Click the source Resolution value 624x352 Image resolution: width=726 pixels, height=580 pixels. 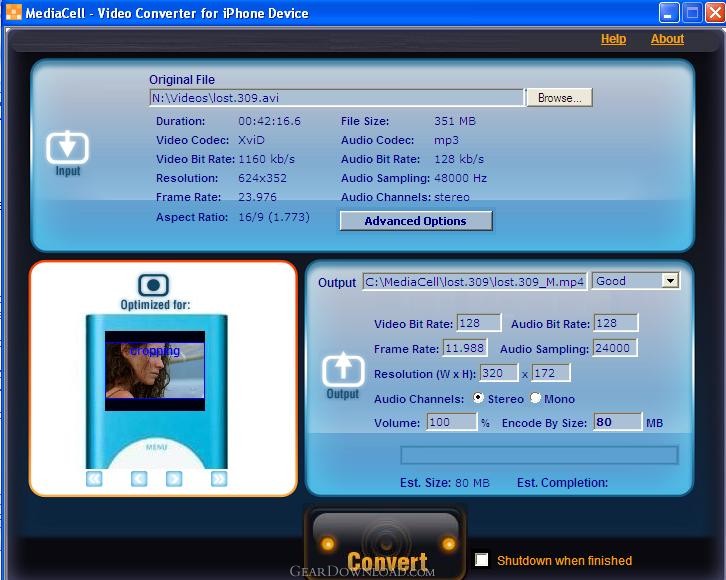pos(263,178)
